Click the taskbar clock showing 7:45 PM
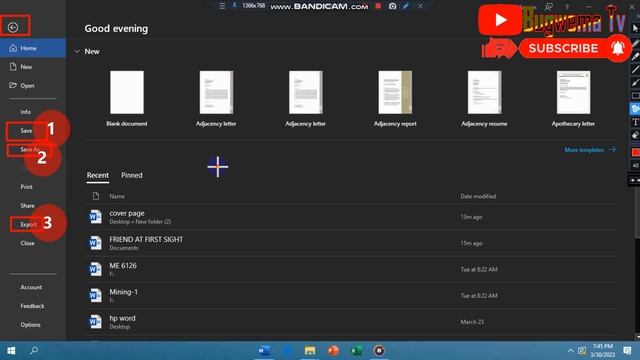Image resolution: width=640 pixels, height=360 pixels. pos(602,351)
